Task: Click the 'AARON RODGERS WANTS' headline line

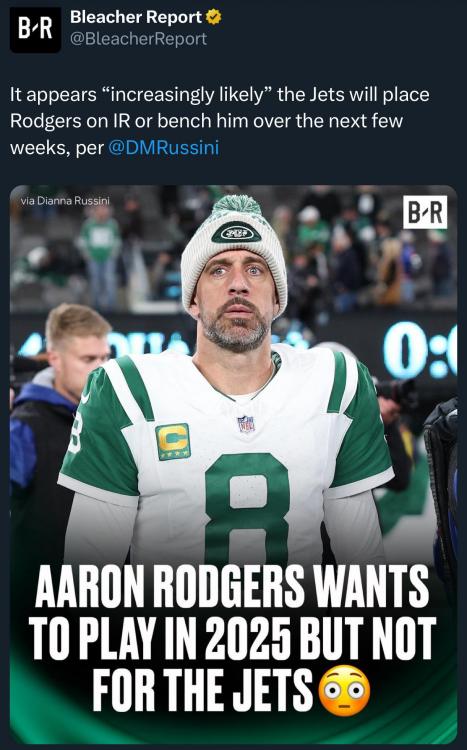Action: tap(232, 586)
